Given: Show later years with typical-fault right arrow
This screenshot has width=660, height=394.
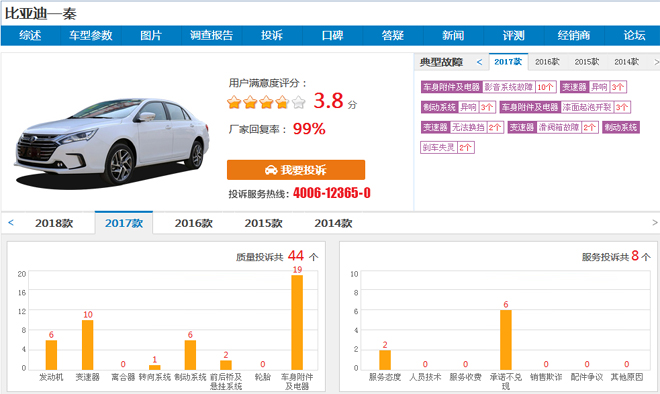Looking at the screenshot, I should pyautogui.click(x=656, y=62).
